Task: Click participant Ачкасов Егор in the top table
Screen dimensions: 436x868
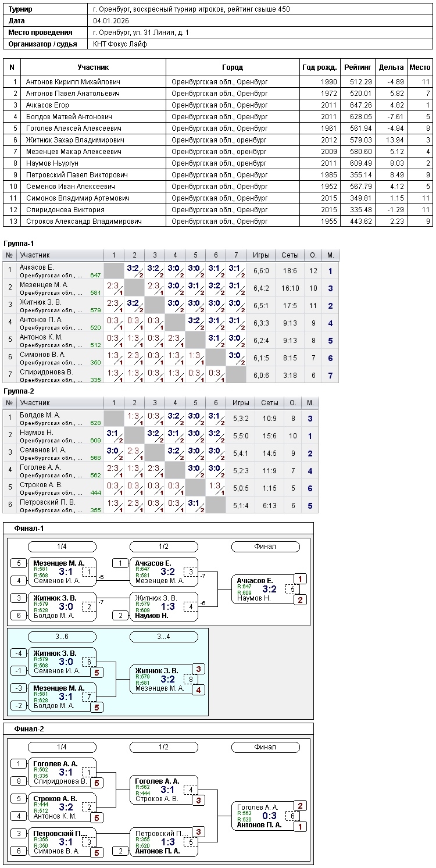Action: pos(48,105)
